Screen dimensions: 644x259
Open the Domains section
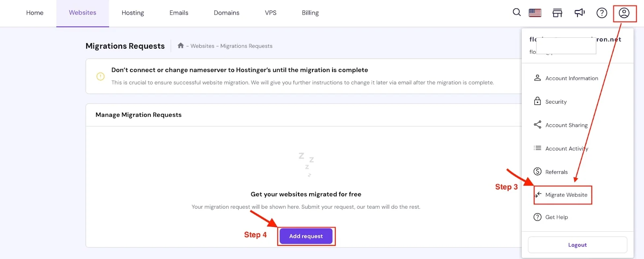tap(227, 12)
